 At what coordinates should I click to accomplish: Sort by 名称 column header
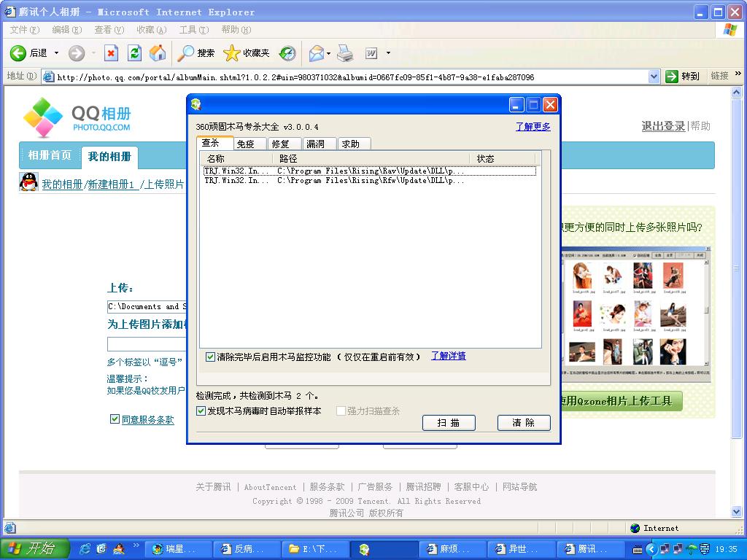(x=236, y=158)
